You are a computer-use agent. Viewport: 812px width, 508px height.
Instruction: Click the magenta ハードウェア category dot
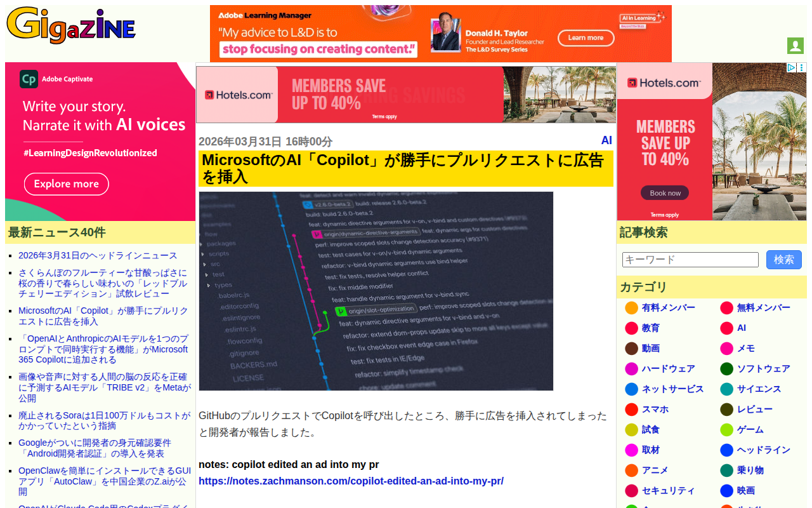click(631, 369)
